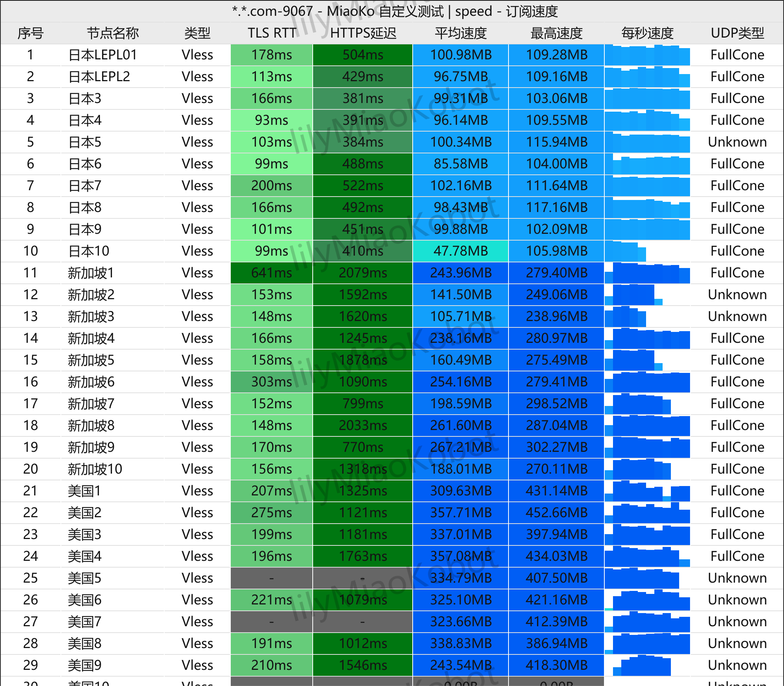Click the TLS RTT column header

272,33
